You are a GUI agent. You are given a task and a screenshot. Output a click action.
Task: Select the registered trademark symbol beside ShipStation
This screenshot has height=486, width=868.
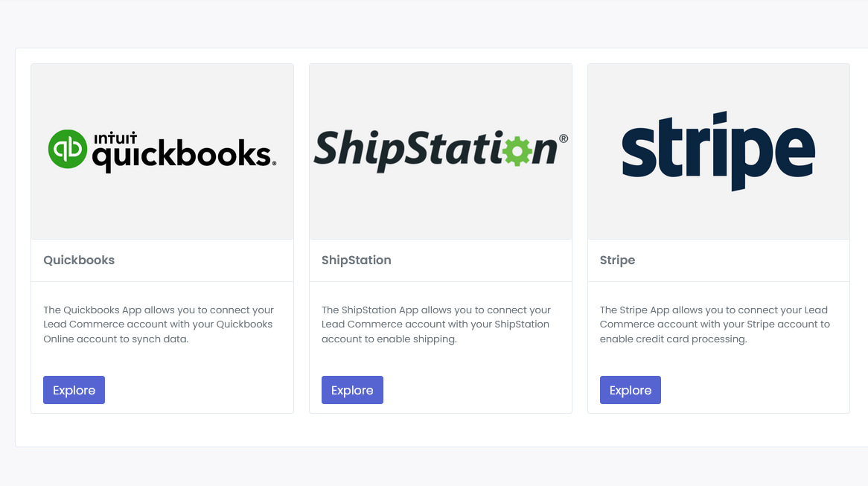click(565, 137)
